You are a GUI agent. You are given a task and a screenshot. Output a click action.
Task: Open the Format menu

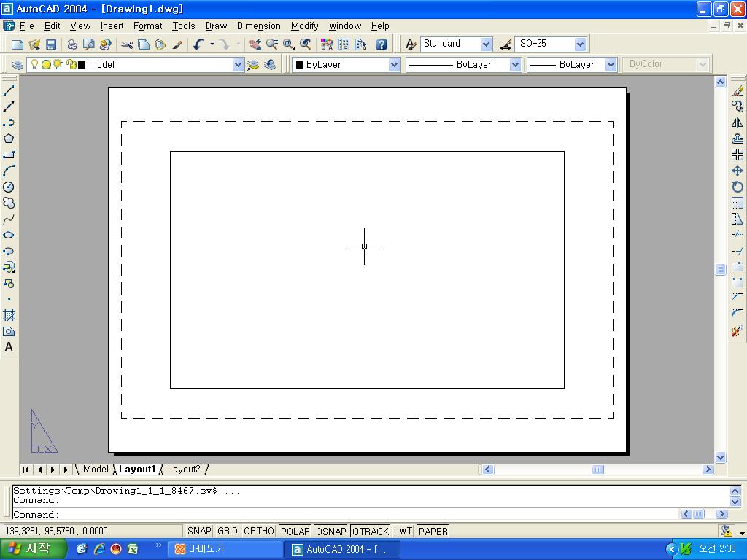[147, 26]
